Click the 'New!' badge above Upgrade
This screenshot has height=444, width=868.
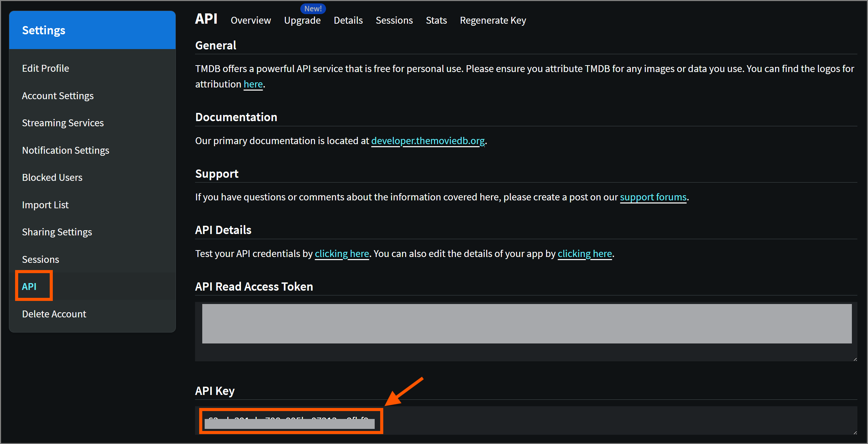tap(313, 9)
